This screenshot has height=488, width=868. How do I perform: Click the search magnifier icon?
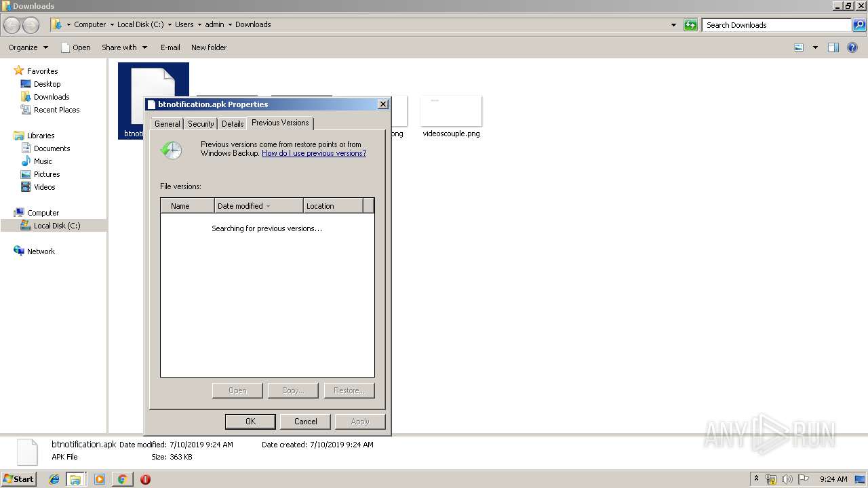[859, 25]
